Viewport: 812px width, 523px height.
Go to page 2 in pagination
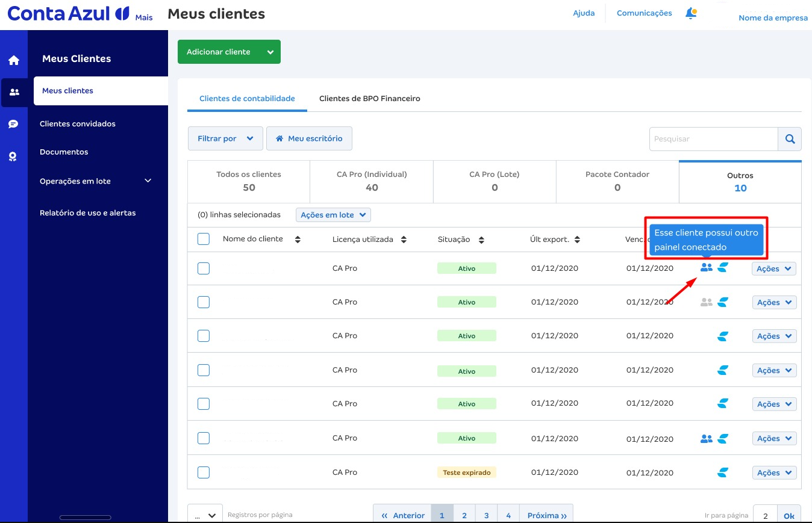click(464, 515)
